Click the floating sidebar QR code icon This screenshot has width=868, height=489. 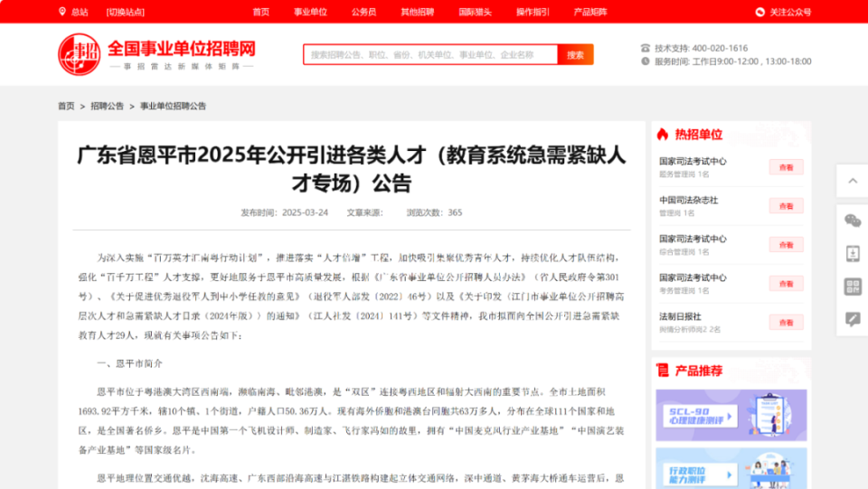pos(853,287)
